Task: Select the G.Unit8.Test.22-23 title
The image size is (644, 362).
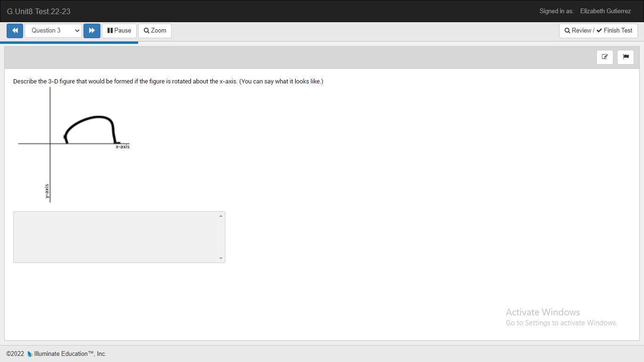Action: pos(39,11)
